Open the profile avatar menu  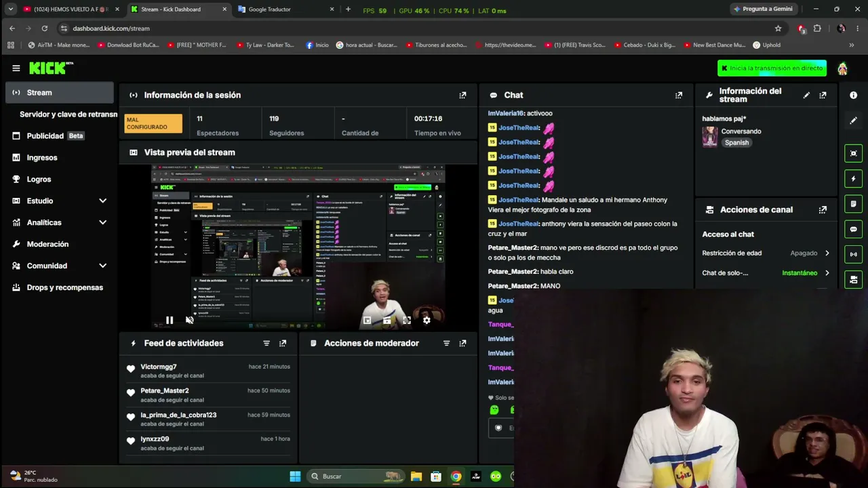coord(842,68)
